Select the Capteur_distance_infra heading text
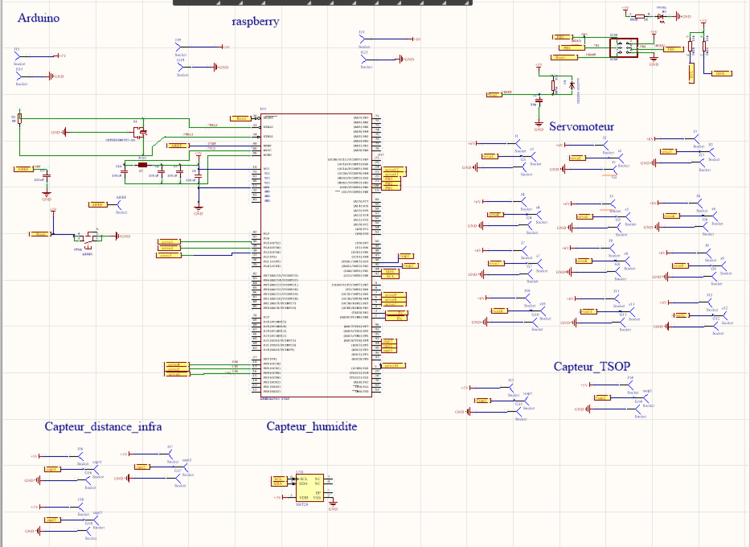Screen dimensions: 750x547 [x=103, y=427]
